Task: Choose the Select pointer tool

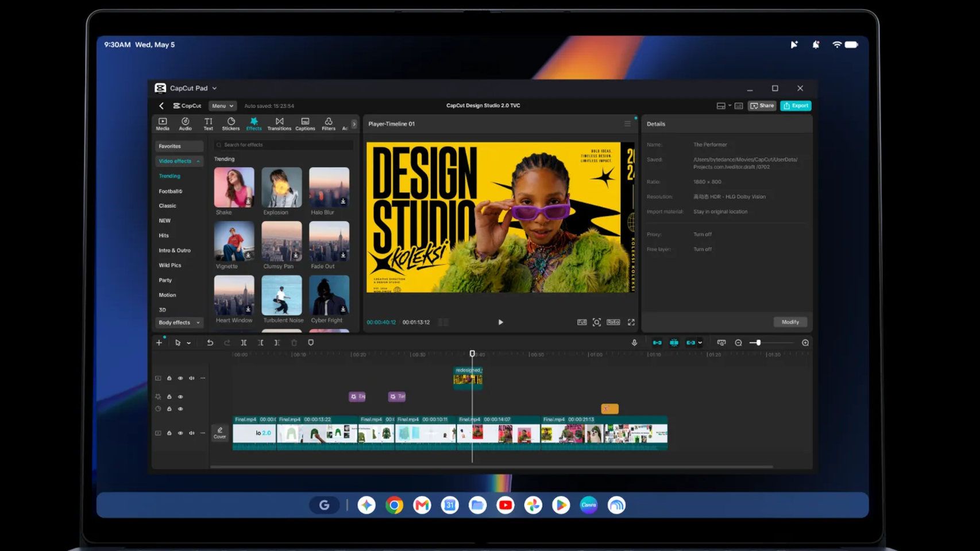Action: [x=178, y=343]
